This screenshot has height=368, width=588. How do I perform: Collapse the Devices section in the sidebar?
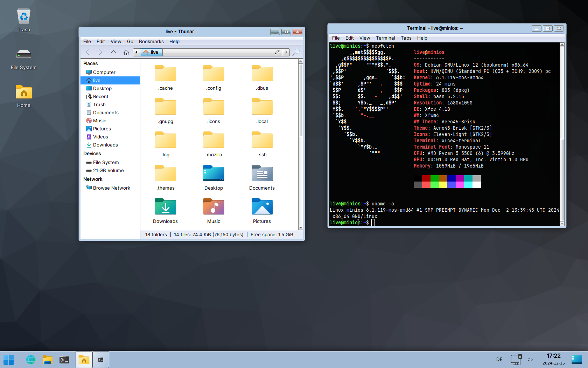click(x=92, y=154)
